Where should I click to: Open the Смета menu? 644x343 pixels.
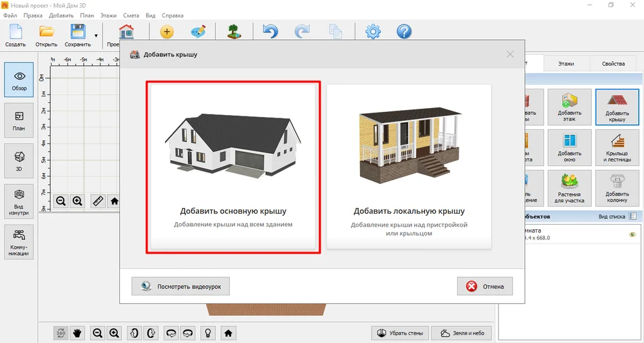pyautogui.click(x=131, y=15)
